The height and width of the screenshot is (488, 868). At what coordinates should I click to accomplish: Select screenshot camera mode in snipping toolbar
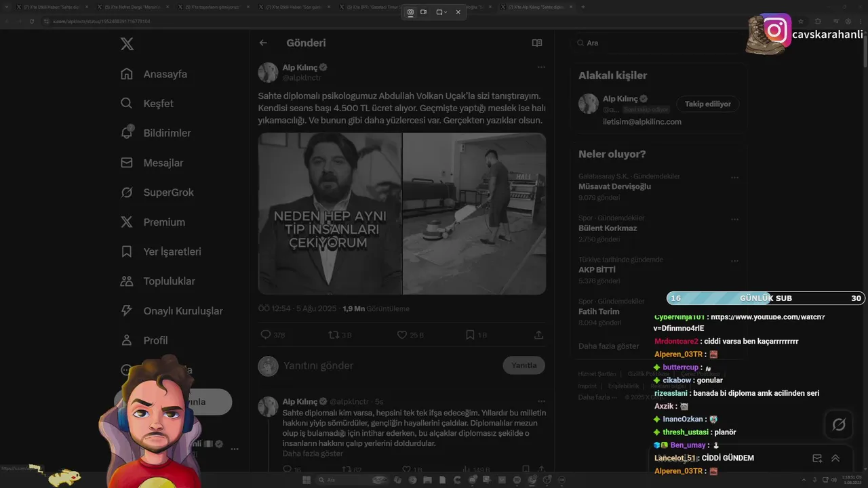click(x=410, y=12)
